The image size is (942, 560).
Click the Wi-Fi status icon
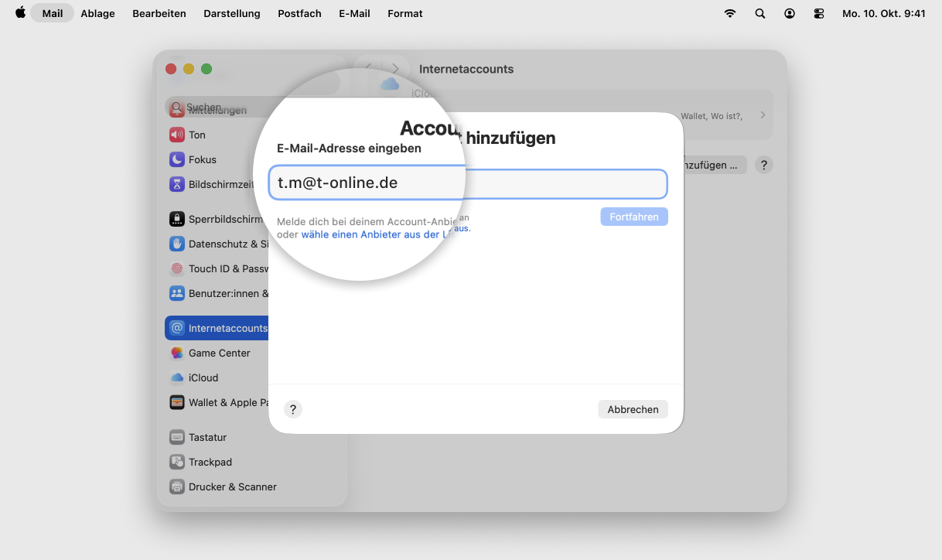(730, 13)
